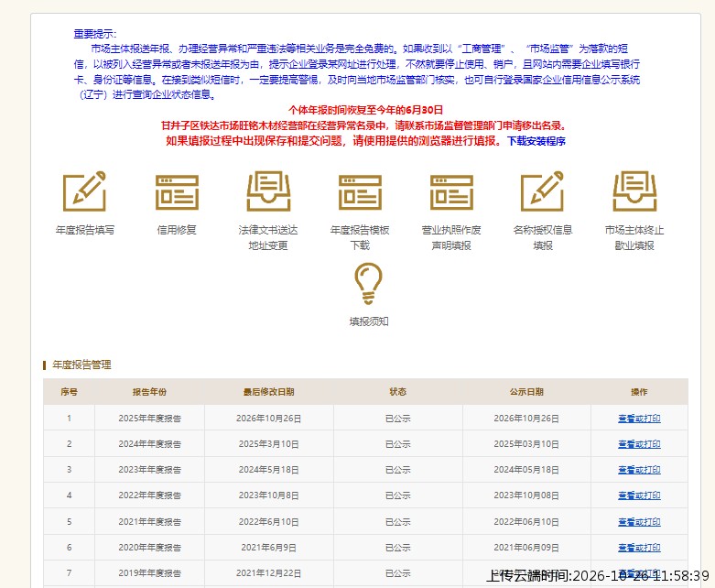The width and height of the screenshot is (715, 588).
Task: Open the 年度报告填写 pencil icon
Action: click(x=85, y=191)
